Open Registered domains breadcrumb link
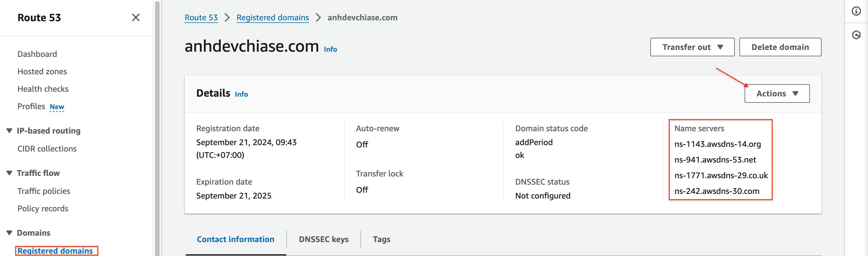This screenshot has height=256, width=868. pos(273,17)
